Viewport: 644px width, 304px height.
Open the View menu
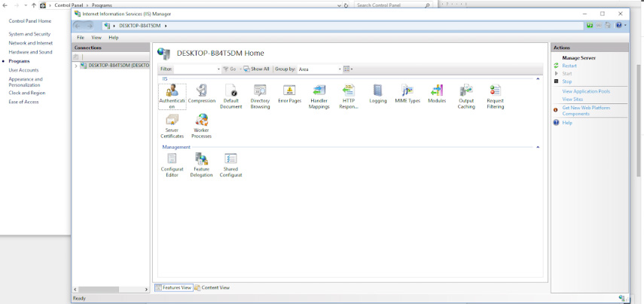point(96,38)
